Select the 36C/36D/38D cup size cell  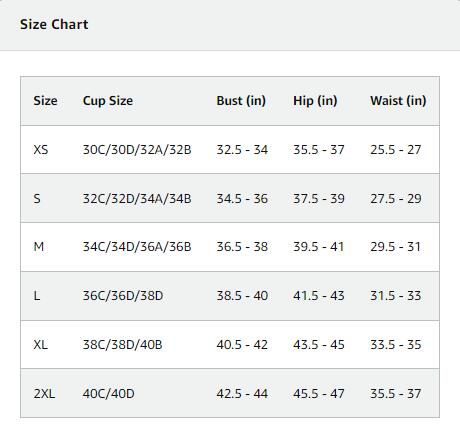click(x=123, y=296)
